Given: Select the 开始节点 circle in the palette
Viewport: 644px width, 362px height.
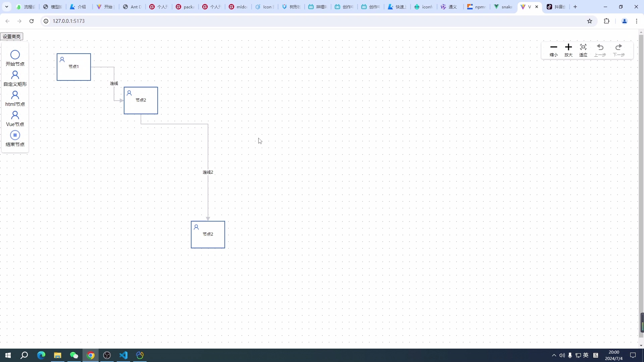Looking at the screenshot, I should click(x=14, y=54).
